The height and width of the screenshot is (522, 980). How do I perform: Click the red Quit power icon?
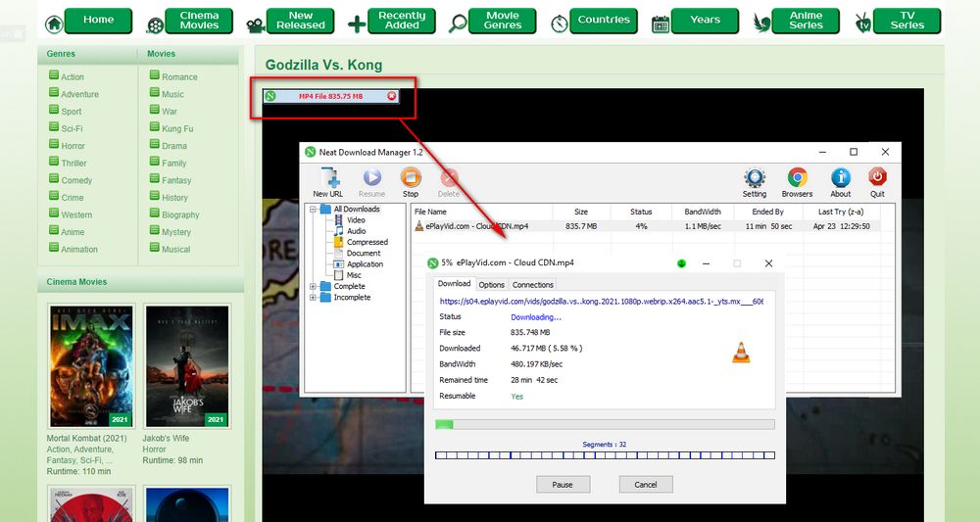click(x=877, y=178)
